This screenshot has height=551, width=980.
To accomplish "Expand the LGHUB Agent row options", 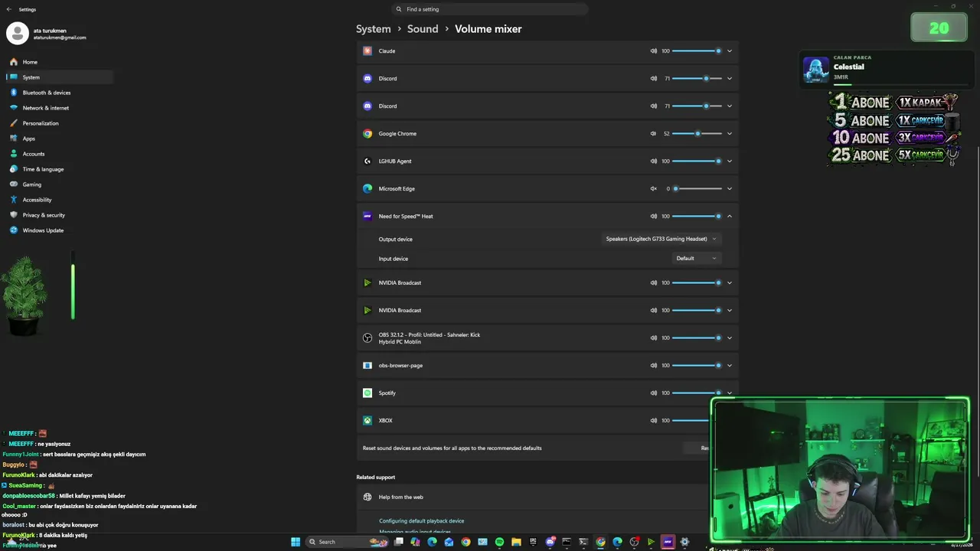I will pyautogui.click(x=730, y=161).
